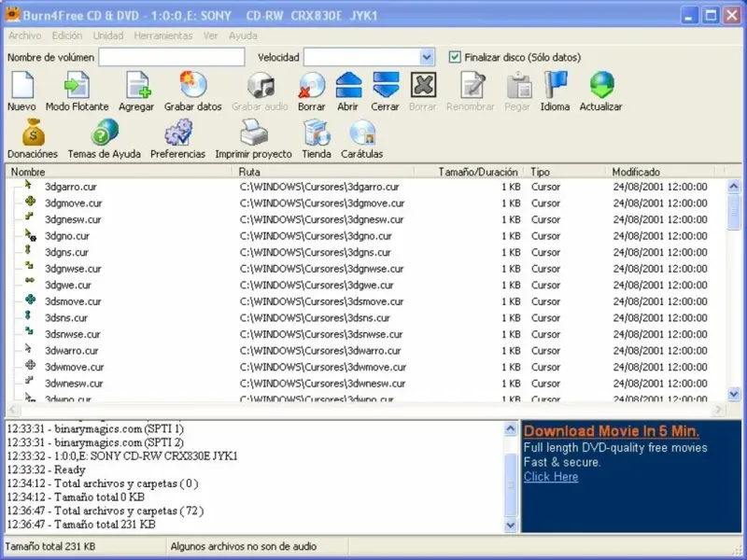Open the Herramientas menu
The image size is (747, 560).
click(x=162, y=35)
